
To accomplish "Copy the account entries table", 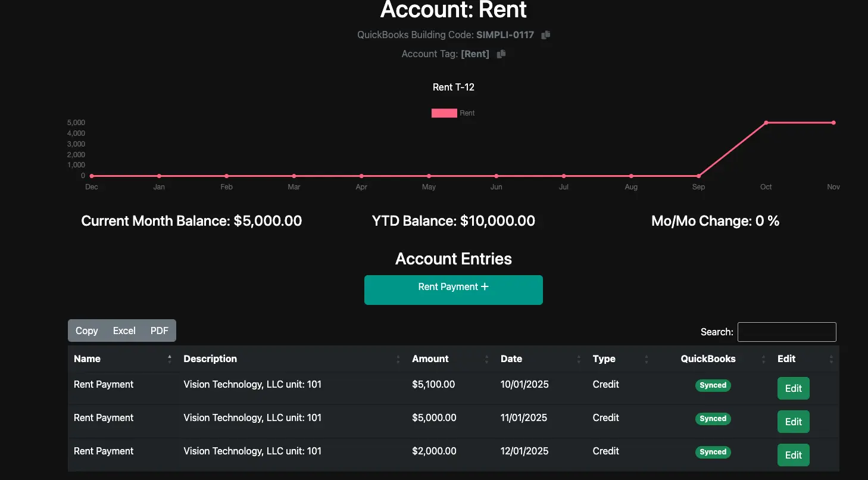I will click(x=86, y=331).
